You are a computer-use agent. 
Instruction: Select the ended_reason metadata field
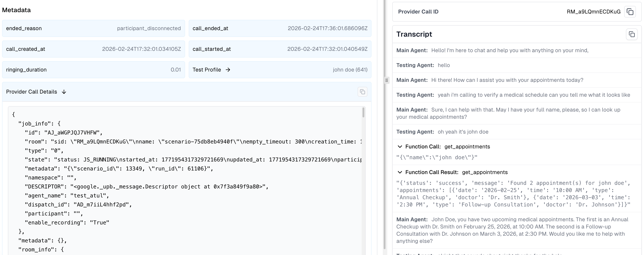24,28
